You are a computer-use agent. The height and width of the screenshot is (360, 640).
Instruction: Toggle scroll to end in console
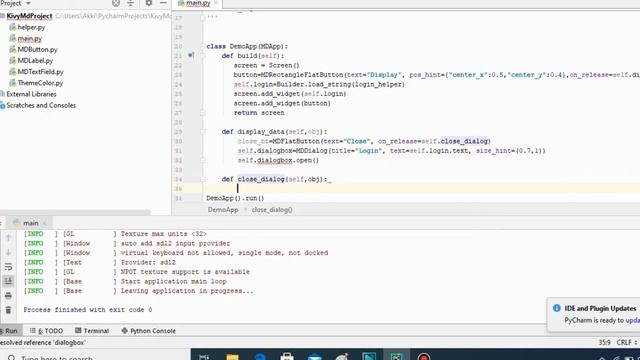8,281
